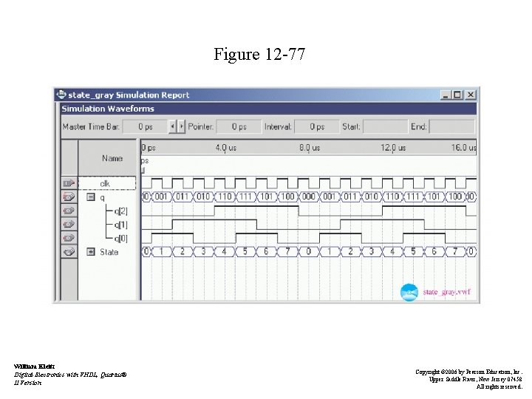This screenshot has height=399, width=532.
Task: Click the 8.0 us time ruler marker
Action: coord(310,148)
